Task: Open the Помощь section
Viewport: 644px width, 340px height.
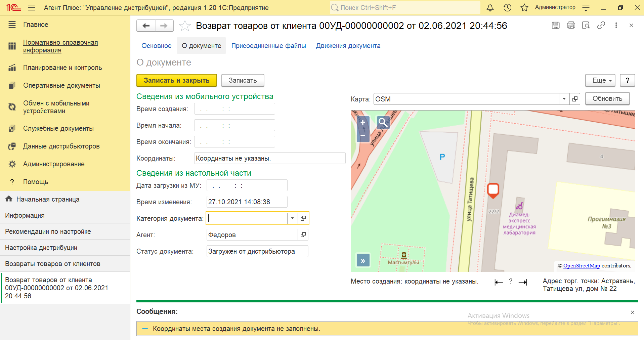Action: (65, 182)
